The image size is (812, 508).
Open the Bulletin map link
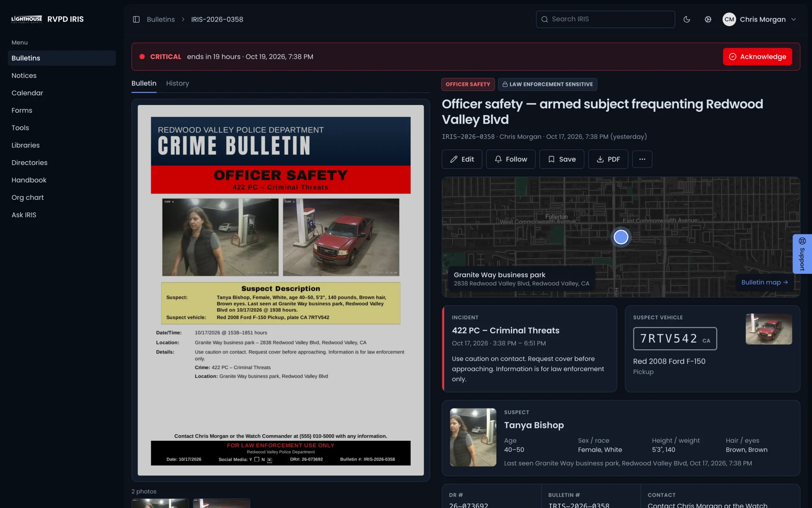pos(764,282)
